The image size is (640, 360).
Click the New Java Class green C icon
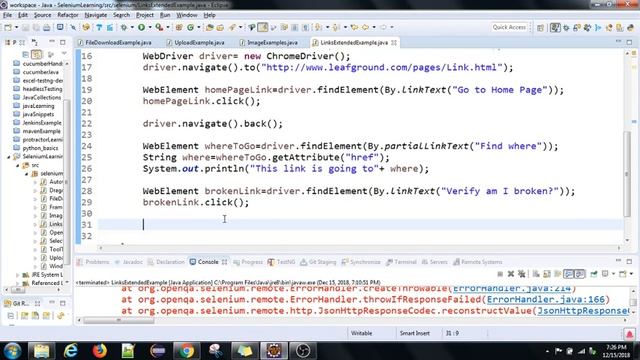[191, 27]
